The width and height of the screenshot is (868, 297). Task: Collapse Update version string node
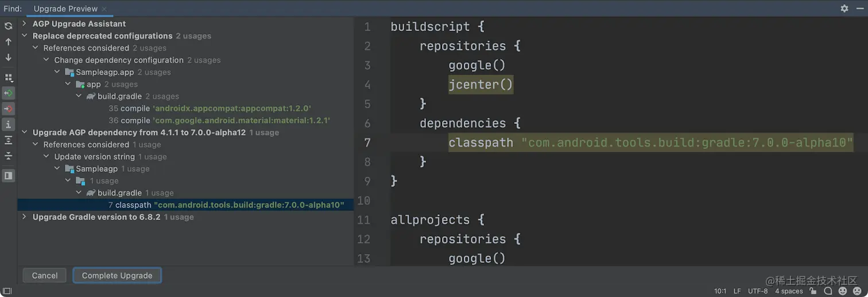tap(46, 156)
